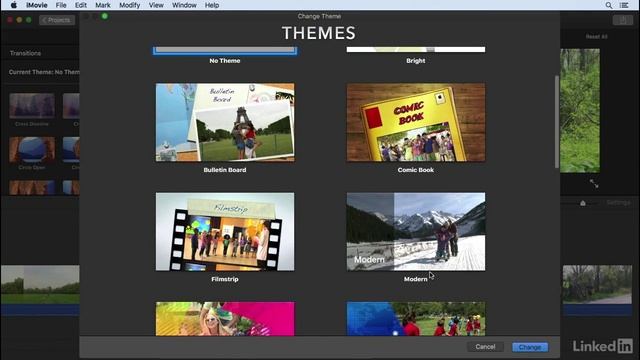Go back using the Projects button

57,20
